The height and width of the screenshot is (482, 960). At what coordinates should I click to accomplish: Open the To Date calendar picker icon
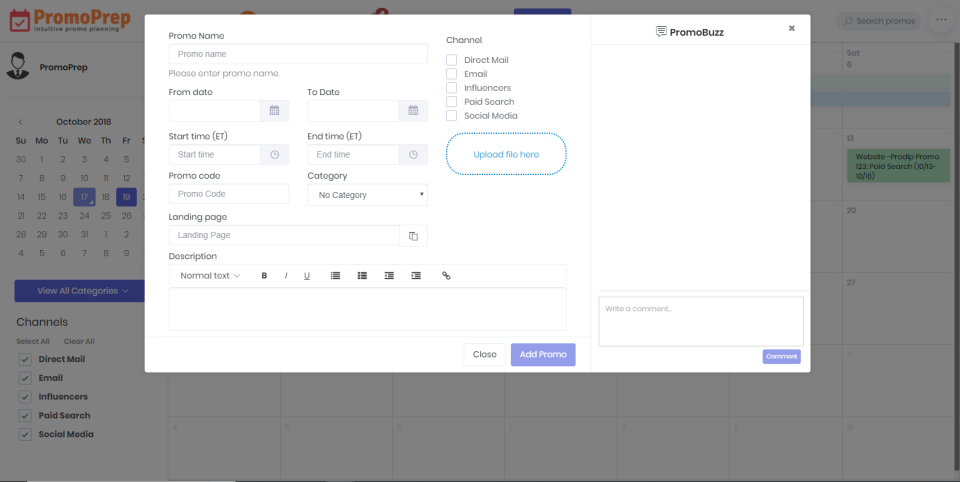(x=413, y=111)
